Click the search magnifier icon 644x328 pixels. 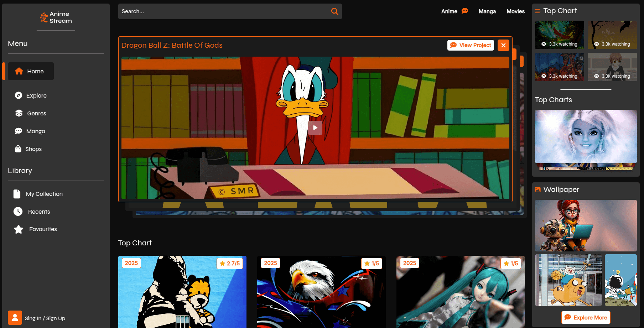coord(334,11)
